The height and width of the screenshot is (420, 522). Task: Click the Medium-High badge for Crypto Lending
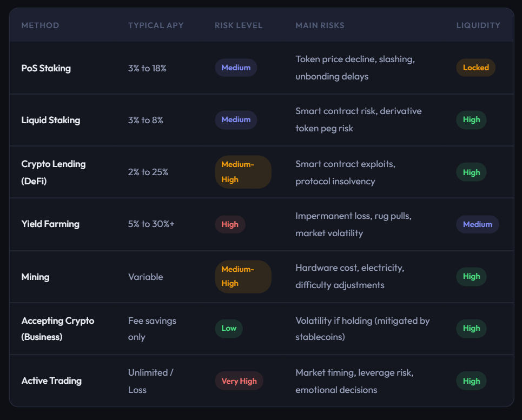pos(243,172)
